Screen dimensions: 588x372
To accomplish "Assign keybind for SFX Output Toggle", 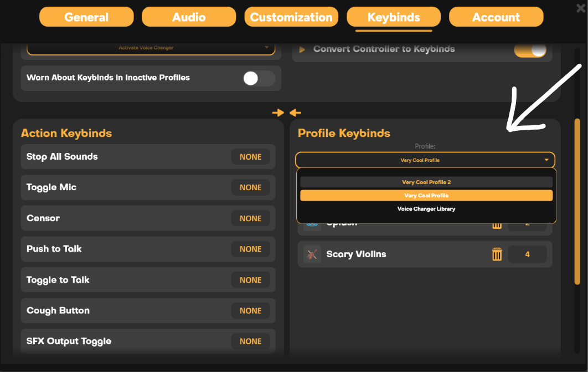I will (250, 342).
